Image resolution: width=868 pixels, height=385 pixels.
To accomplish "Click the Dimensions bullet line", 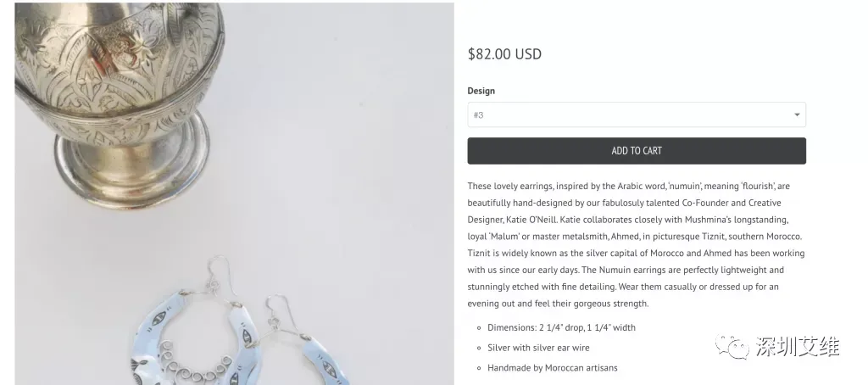I will tap(561, 327).
